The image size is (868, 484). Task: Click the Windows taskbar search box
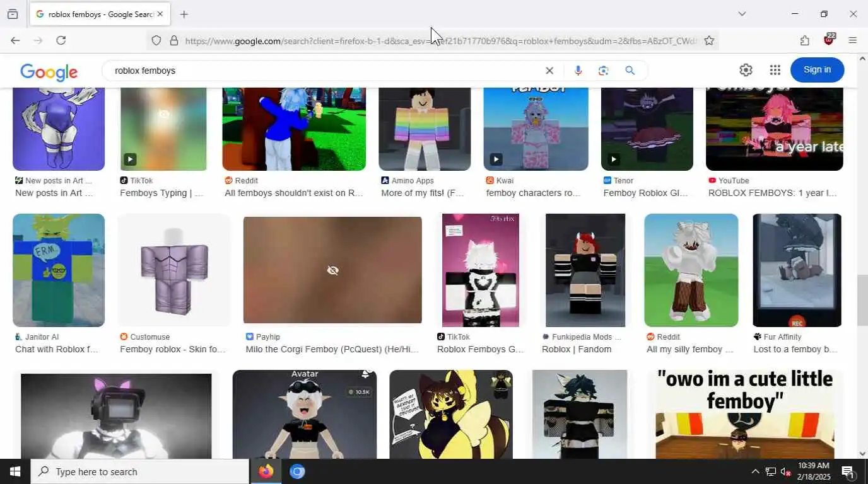click(139, 471)
